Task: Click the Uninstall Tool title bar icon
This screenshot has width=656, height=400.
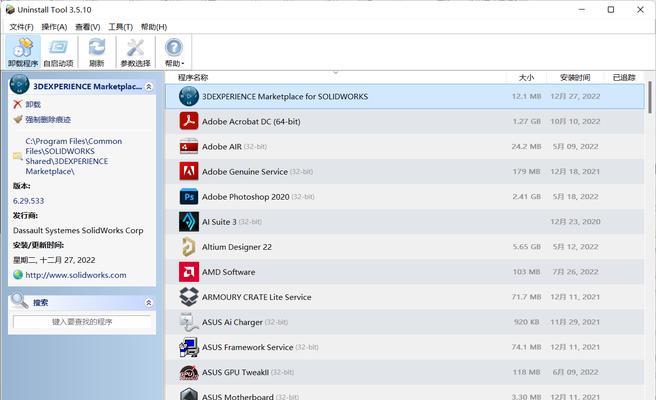Action: coord(10,9)
